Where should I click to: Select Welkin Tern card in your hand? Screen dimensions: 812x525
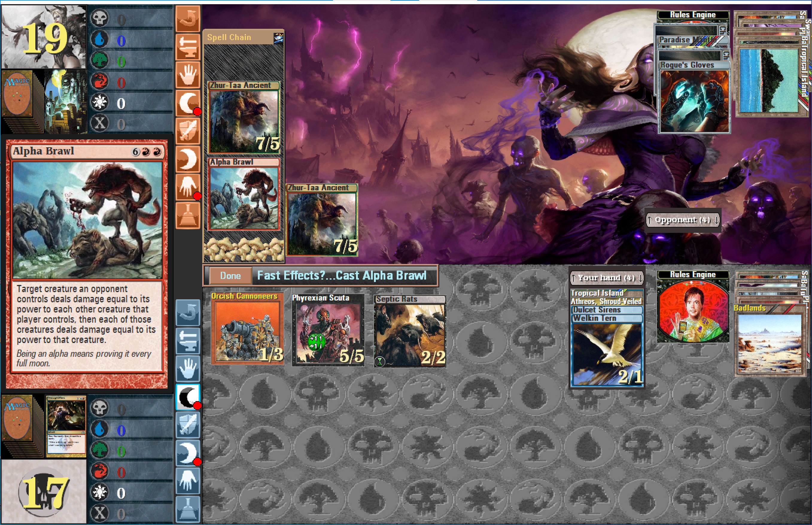click(x=607, y=351)
